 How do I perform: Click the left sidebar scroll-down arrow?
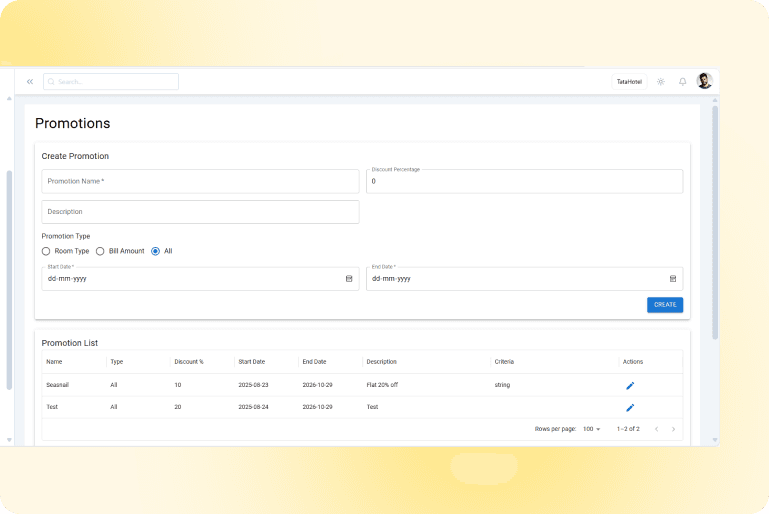point(9,440)
